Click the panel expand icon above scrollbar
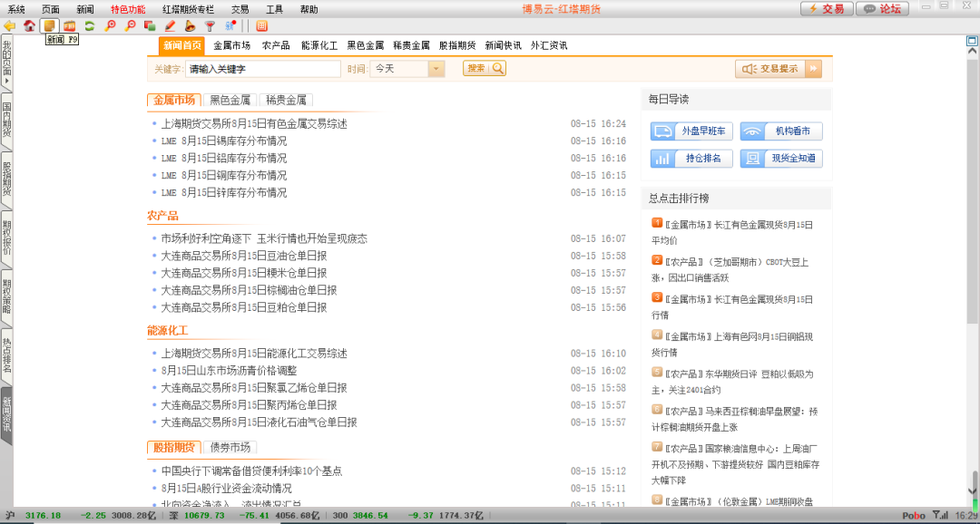Screen dimensions: 980x524 tap(972, 41)
